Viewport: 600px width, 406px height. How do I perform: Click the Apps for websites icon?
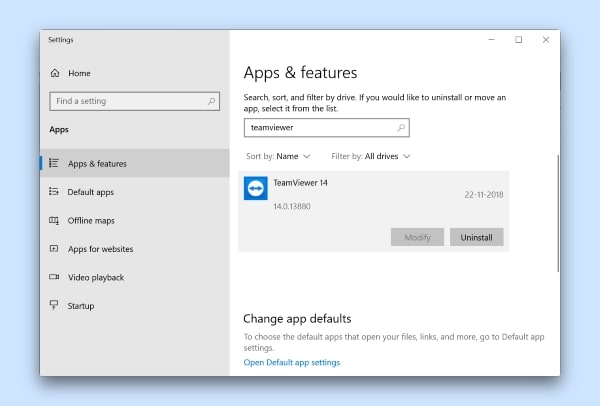pos(54,248)
